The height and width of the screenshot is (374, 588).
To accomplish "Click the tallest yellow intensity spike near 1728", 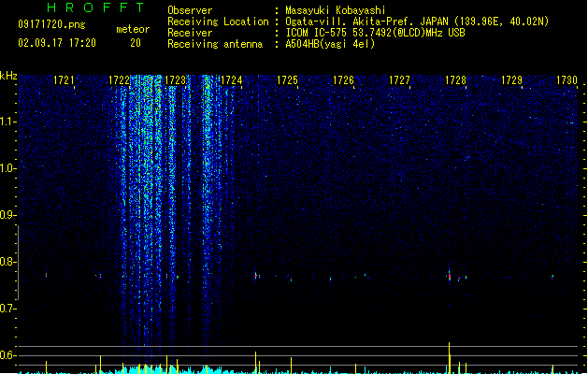I will [x=449, y=357].
